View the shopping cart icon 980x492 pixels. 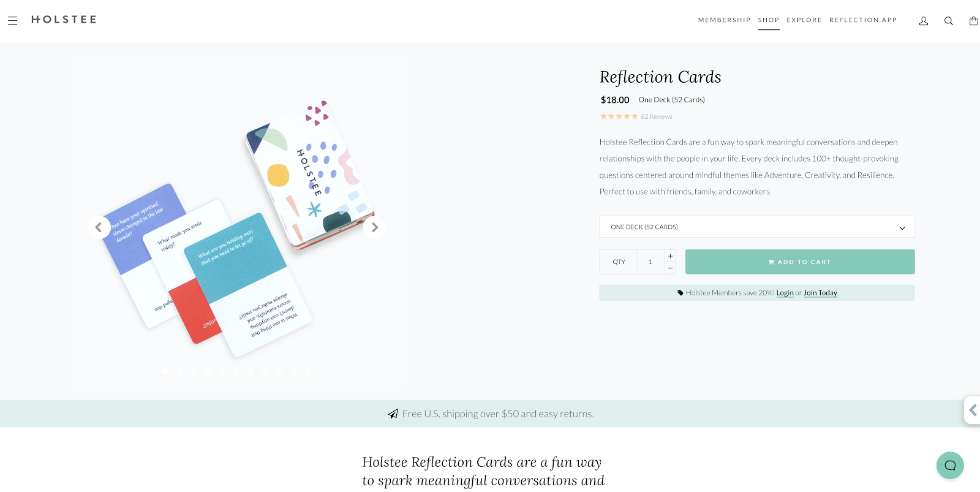pos(973,20)
